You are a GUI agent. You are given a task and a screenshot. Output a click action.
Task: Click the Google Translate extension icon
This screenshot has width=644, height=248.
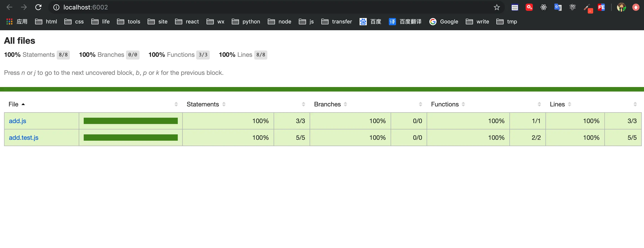pos(558,7)
